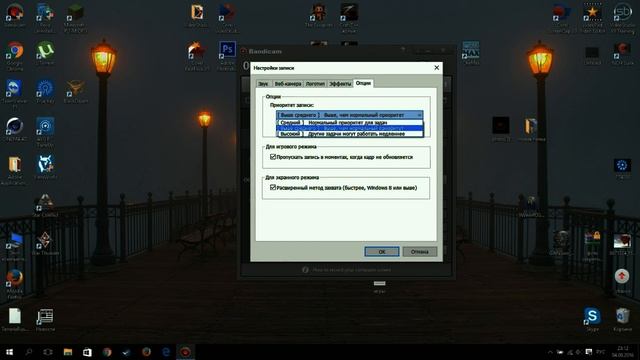Open the taskbar clock and date
Viewport: 640px width, 360px height.
(622, 352)
